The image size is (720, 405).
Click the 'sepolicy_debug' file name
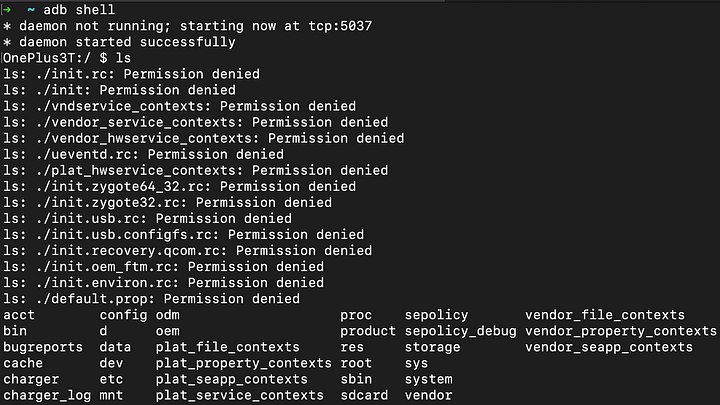[x=460, y=331]
